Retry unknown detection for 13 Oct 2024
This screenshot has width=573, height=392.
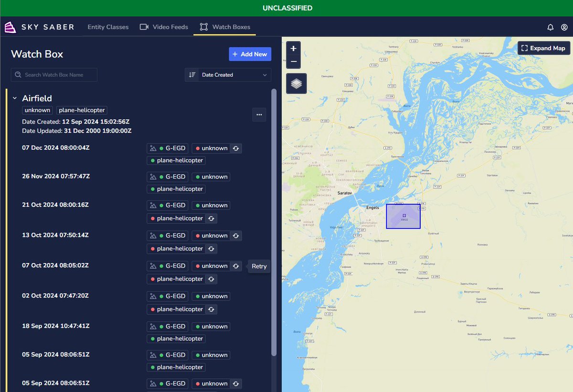236,236
